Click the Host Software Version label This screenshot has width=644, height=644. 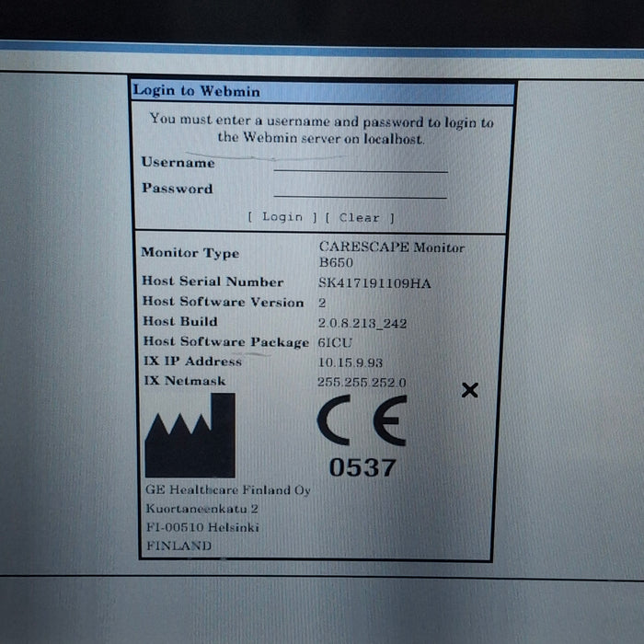click(223, 302)
